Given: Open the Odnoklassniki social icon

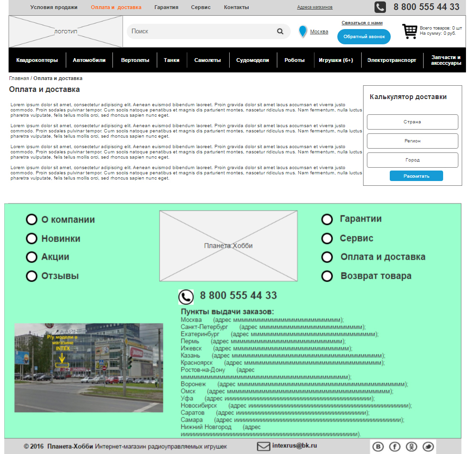Looking at the screenshot, I should [411, 447].
